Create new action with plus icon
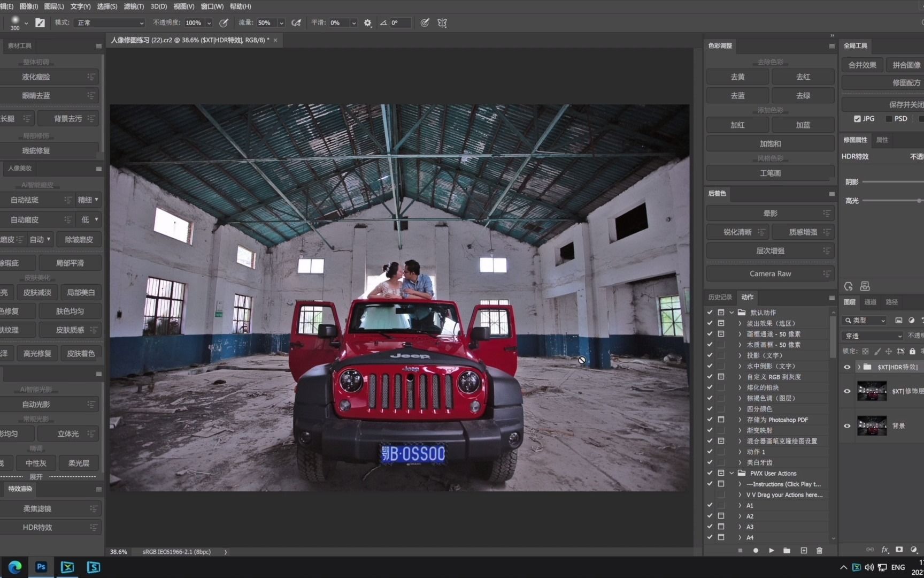This screenshot has height=578, width=924. tap(803, 550)
